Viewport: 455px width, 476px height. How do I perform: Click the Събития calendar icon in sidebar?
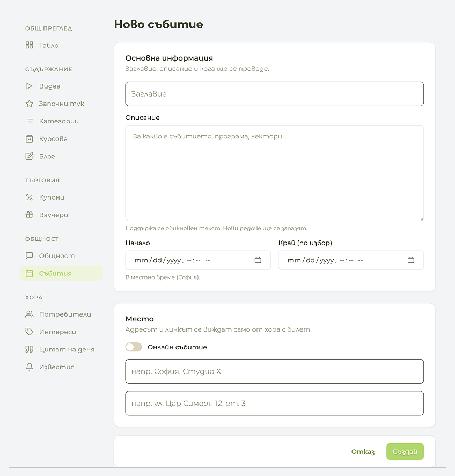29,273
